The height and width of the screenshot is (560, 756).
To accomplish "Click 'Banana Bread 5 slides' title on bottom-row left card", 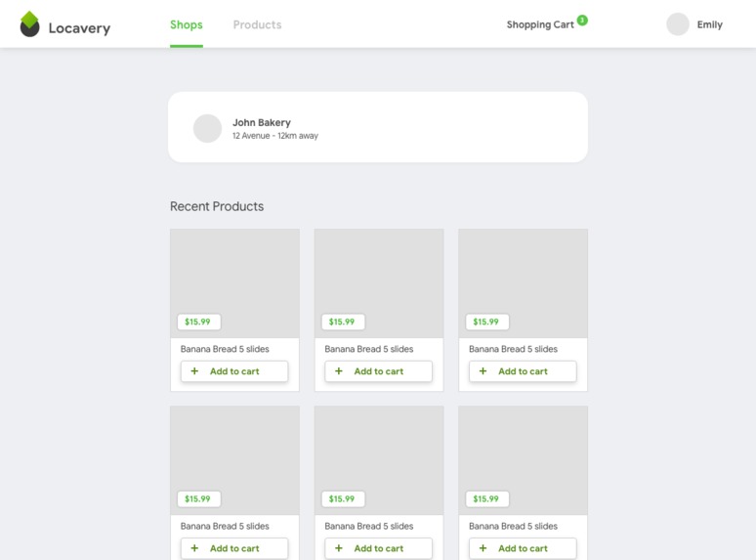I will (225, 526).
